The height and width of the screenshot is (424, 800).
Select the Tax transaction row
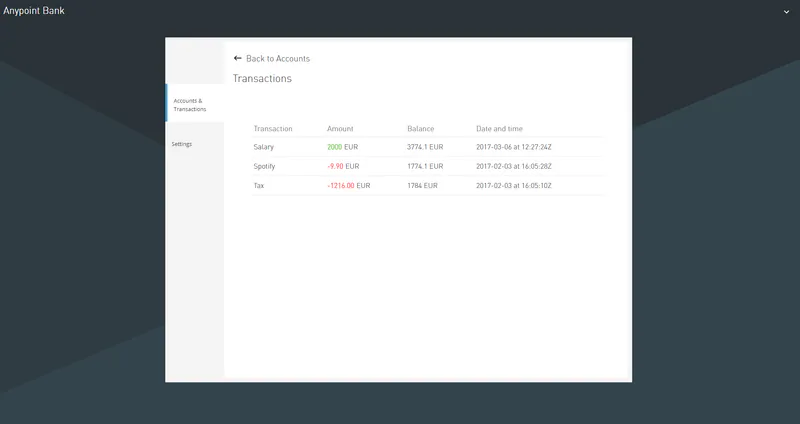tap(259, 185)
